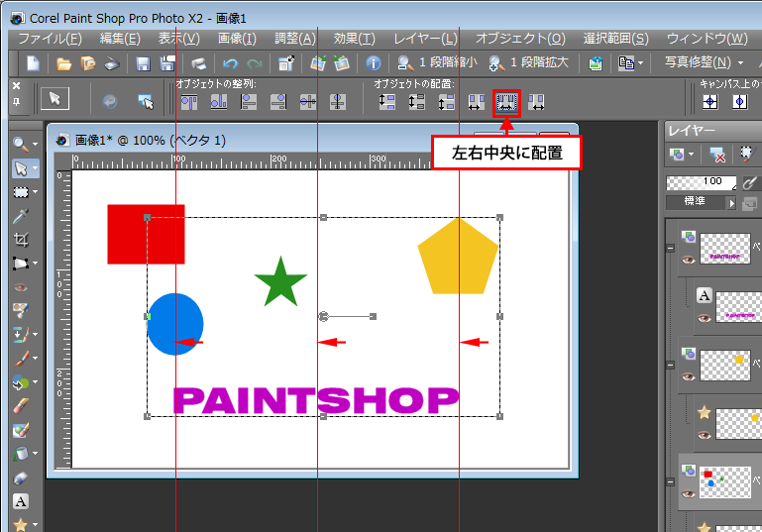Distribute objects vertically by top edges
The width and height of the screenshot is (762, 532).
(387, 102)
